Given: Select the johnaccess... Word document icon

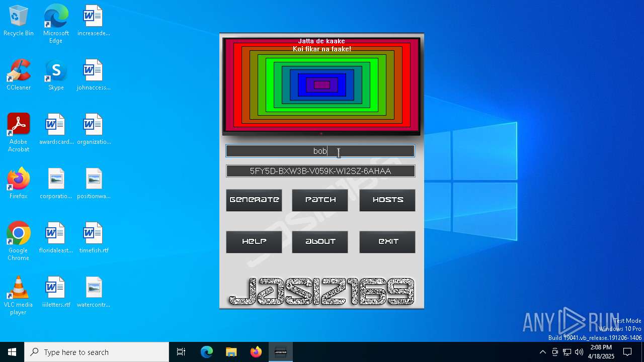Looking at the screenshot, I should [x=94, y=75].
